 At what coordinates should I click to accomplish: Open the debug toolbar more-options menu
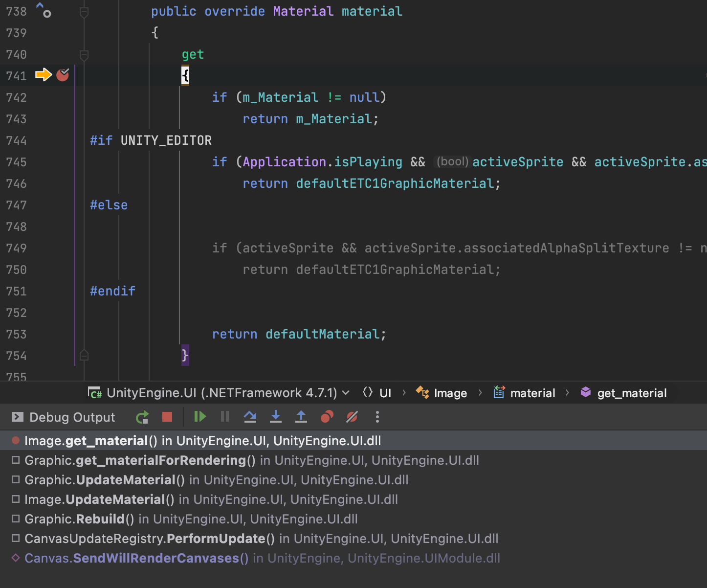(377, 417)
